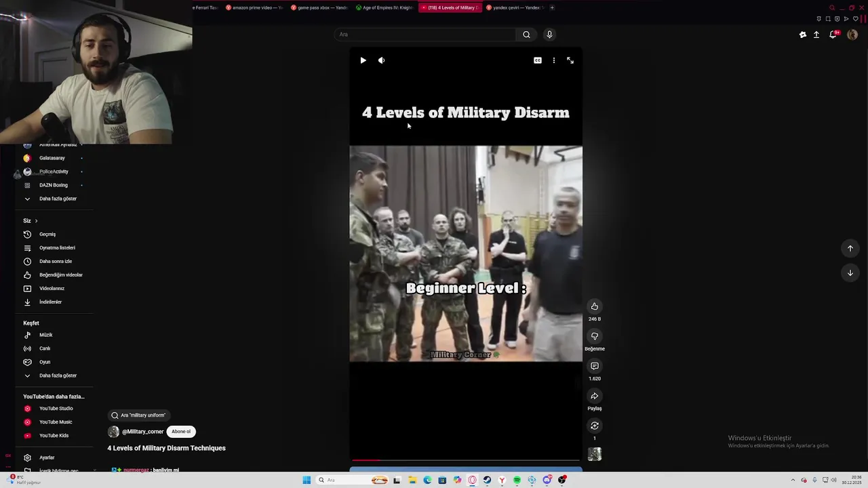Open the upload/create icon in header
The image size is (868, 488).
pyautogui.click(x=816, y=35)
